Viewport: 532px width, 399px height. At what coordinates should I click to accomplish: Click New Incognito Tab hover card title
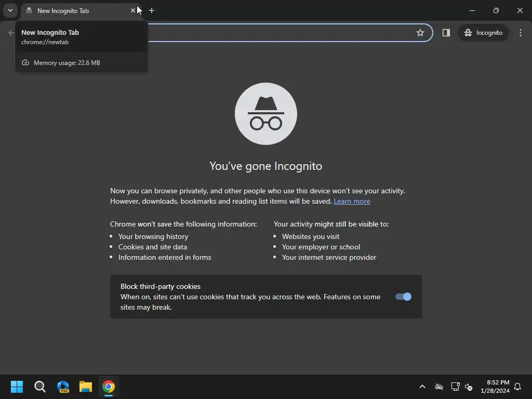coord(50,33)
